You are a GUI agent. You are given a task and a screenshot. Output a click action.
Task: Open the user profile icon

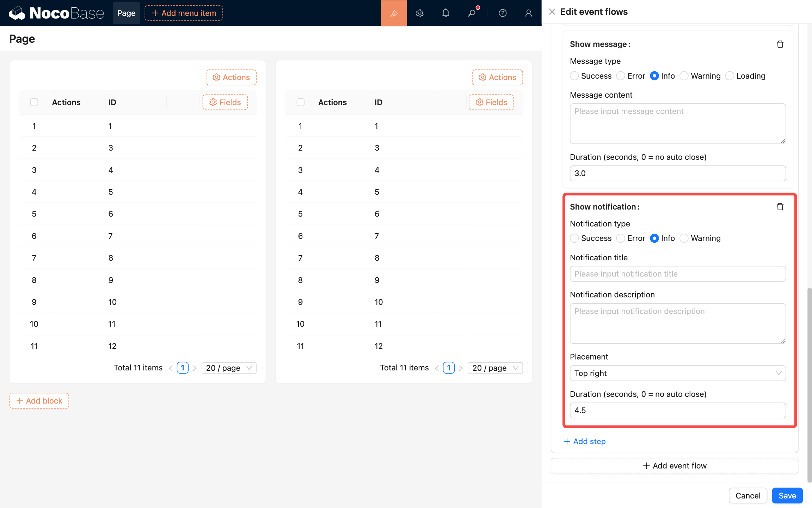(528, 13)
